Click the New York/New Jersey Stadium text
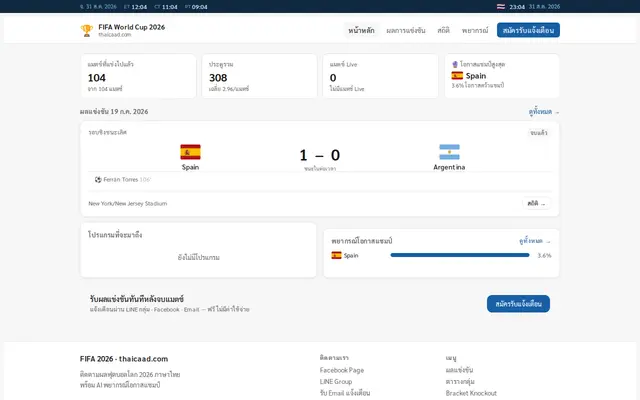The height and width of the screenshot is (400, 640). click(128, 203)
